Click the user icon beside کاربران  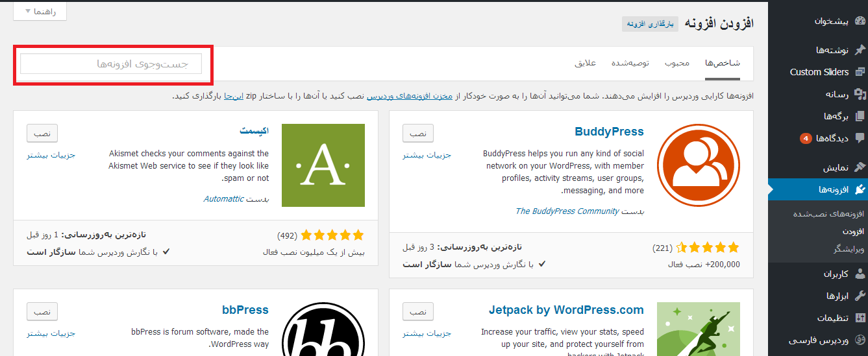point(860,274)
